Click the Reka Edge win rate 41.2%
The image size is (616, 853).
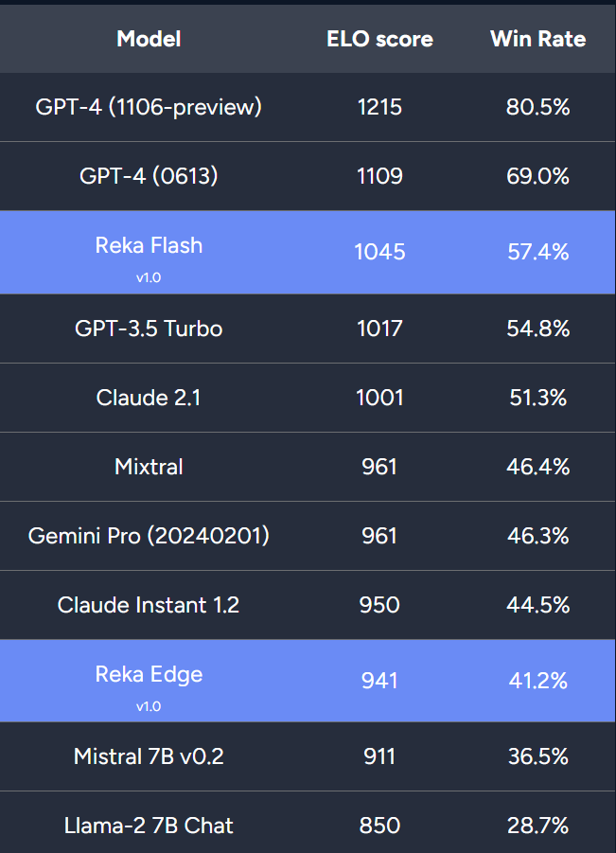pos(537,681)
